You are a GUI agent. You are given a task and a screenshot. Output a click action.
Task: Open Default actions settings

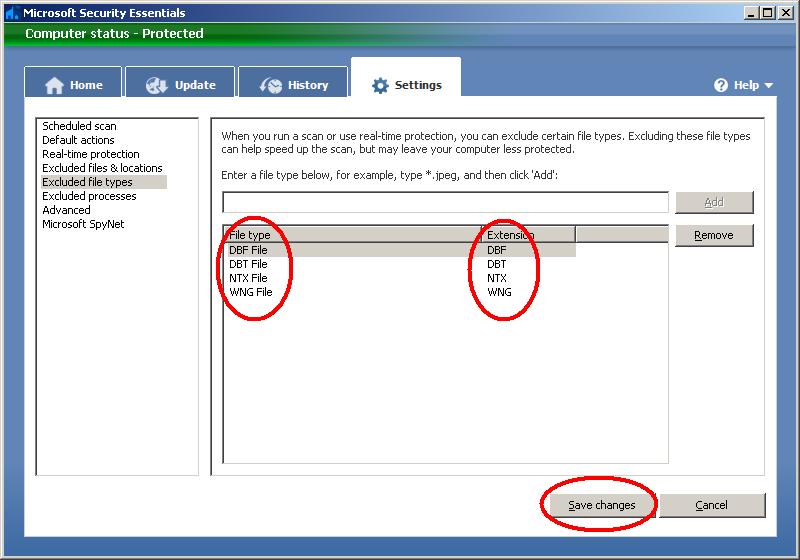pyautogui.click(x=78, y=140)
